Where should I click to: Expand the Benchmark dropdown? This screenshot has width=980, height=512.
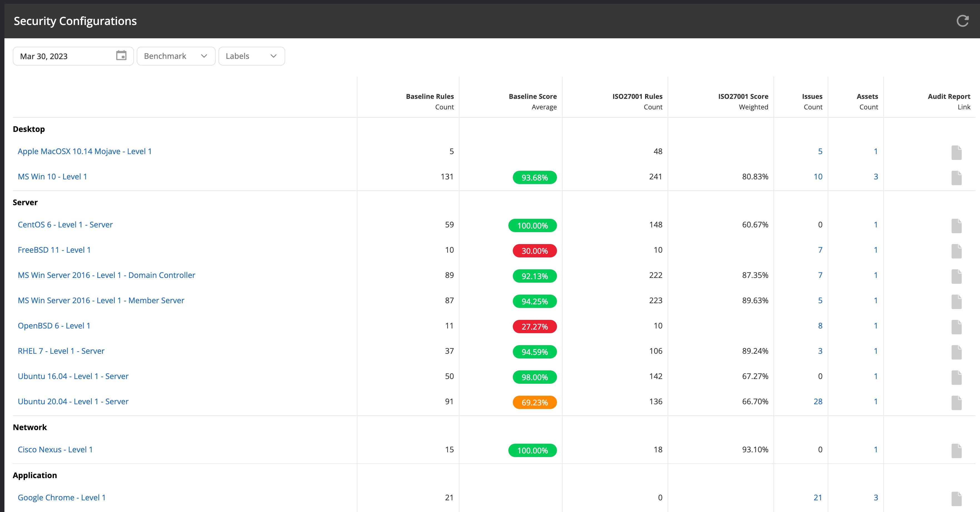pyautogui.click(x=176, y=56)
